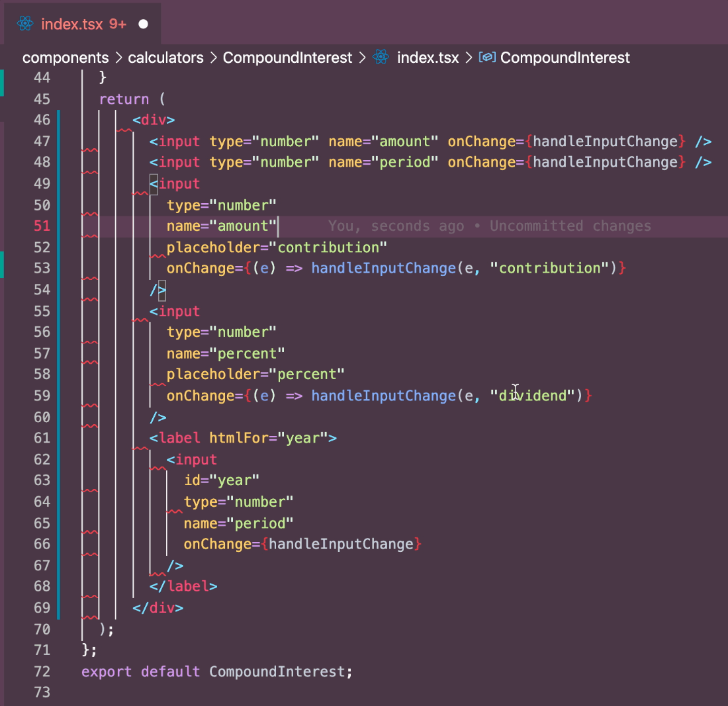
Task: Click placeholder="percent" on line 58
Action: 255,375
